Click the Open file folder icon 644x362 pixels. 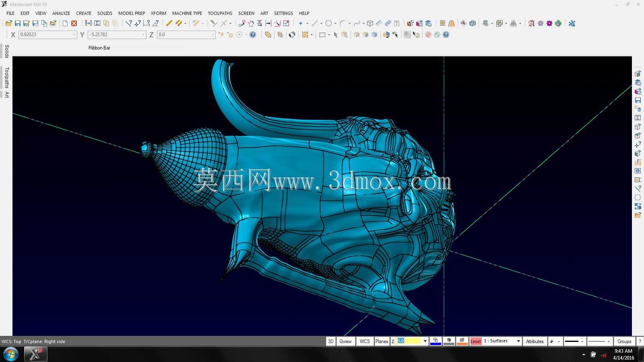[8, 23]
